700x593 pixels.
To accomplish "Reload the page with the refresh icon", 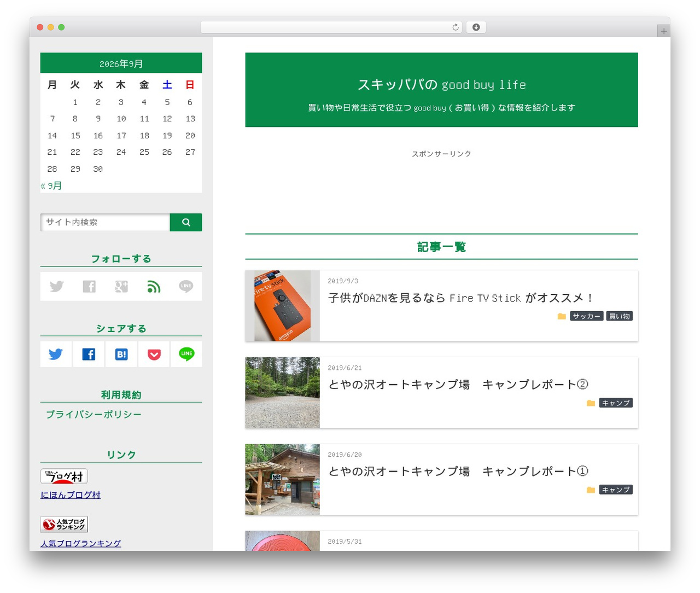I will coord(456,27).
